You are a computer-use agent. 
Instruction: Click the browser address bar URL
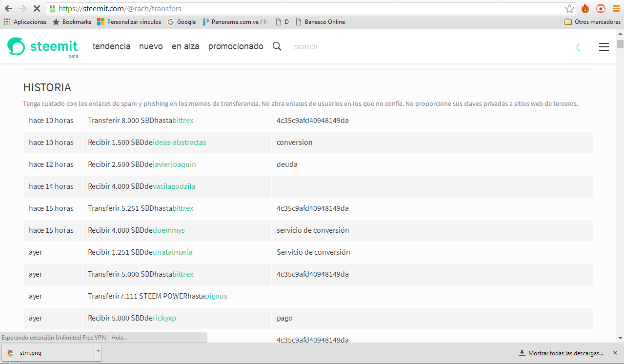pyautogui.click(x=120, y=8)
